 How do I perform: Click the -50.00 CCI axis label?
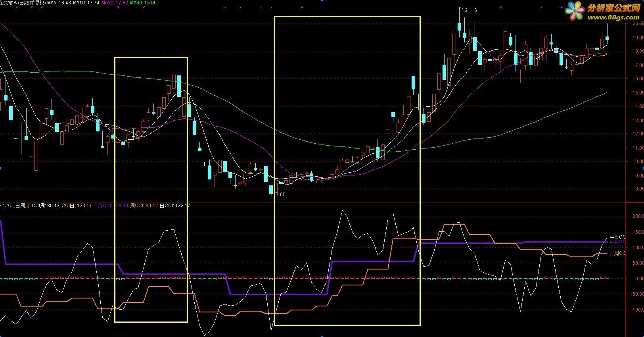(x=637, y=294)
